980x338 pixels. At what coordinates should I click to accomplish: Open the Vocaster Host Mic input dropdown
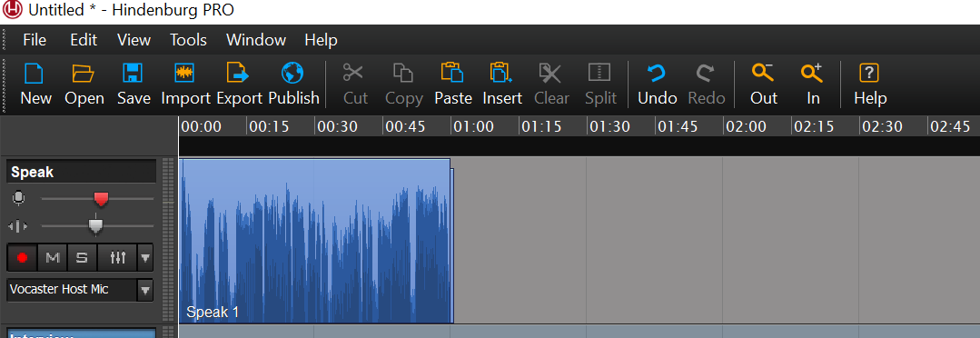point(145,290)
